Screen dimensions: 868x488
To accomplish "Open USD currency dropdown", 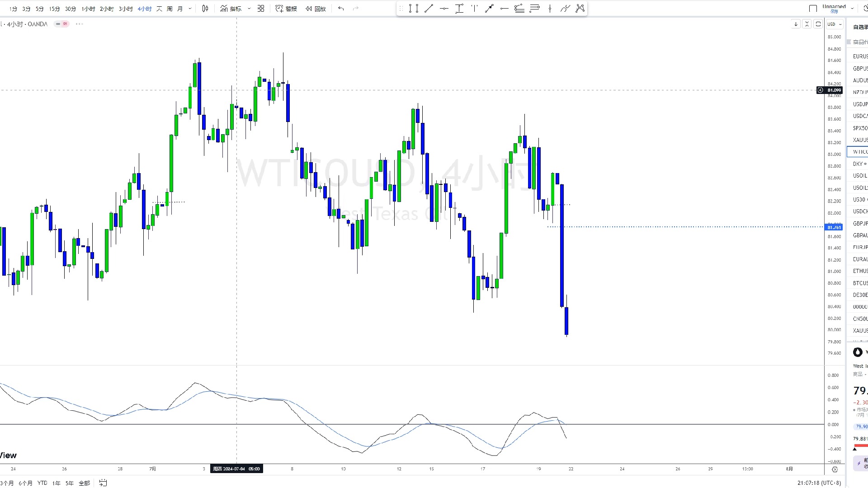I will [x=835, y=24].
